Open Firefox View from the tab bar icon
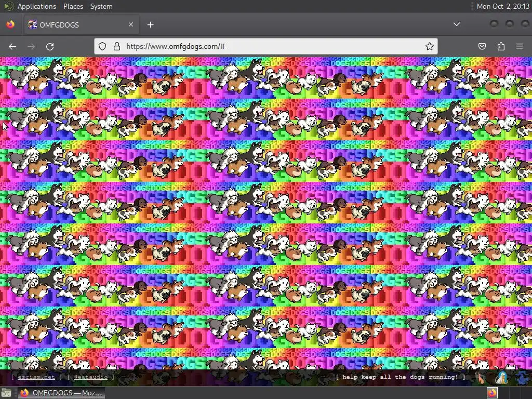532x399 pixels. (x=10, y=24)
